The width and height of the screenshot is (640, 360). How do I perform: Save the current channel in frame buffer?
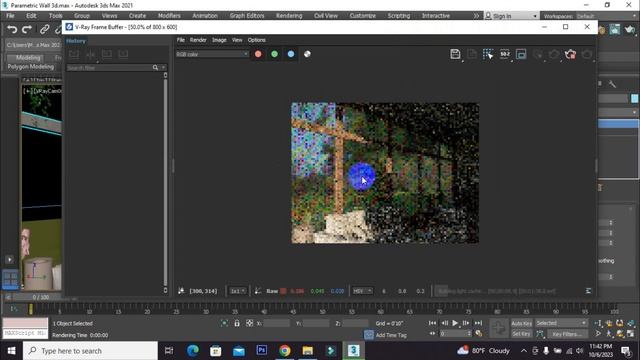click(456, 54)
